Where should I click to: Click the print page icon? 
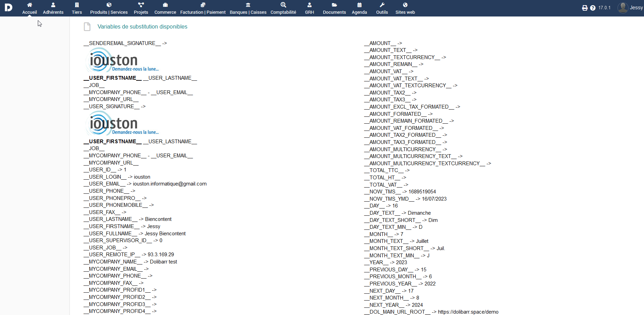(x=585, y=8)
